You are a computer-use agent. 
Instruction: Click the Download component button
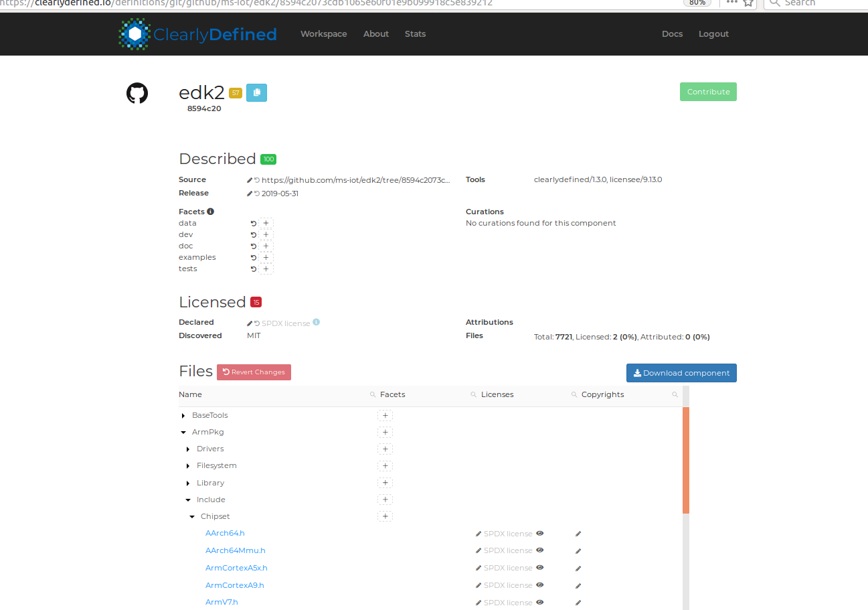click(x=681, y=372)
